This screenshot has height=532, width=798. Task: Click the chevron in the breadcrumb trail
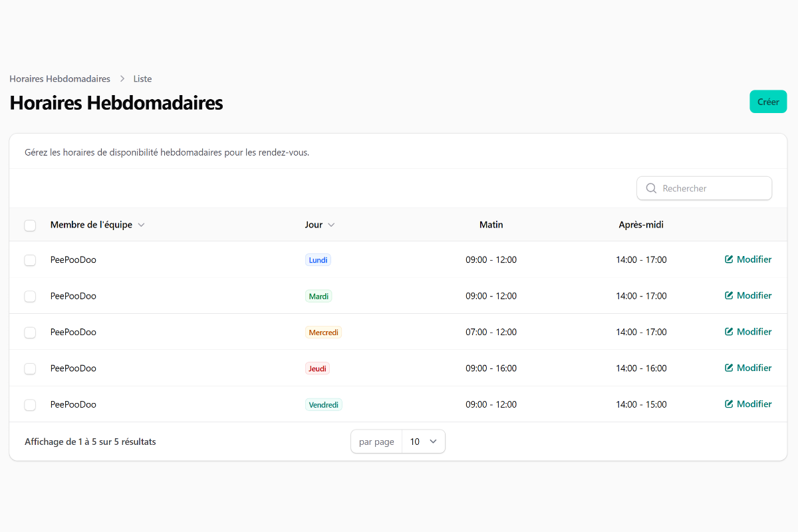coord(122,78)
